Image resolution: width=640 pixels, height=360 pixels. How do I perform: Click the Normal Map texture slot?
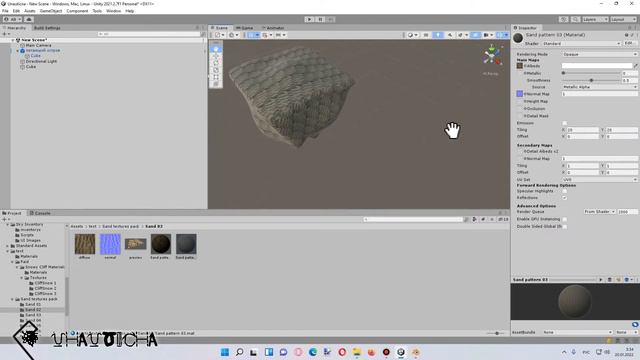pyautogui.click(x=520, y=94)
